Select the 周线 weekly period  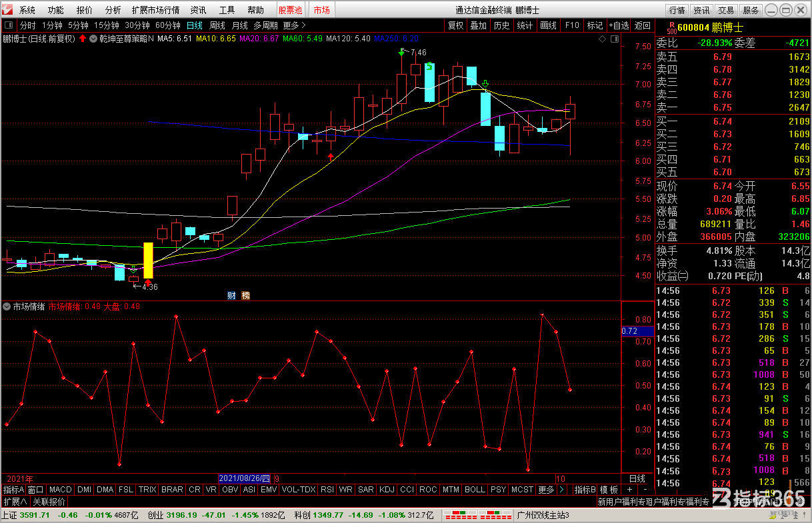[217, 25]
